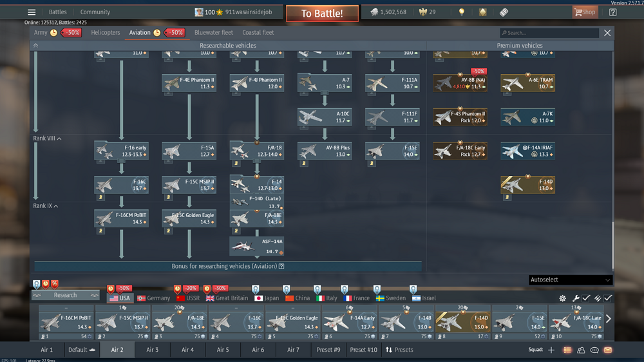The image size is (644, 362).
Task: Click the player avatar icon
Action: coord(199,12)
